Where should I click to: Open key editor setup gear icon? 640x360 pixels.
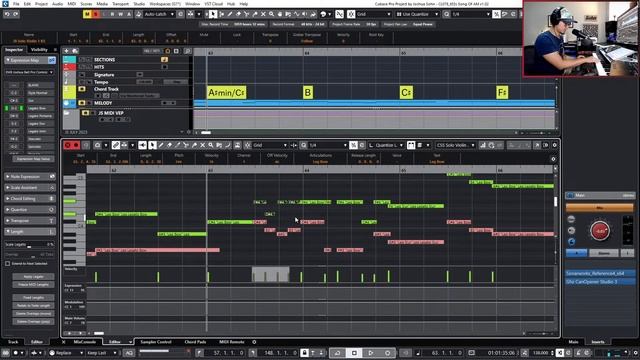pos(554,145)
